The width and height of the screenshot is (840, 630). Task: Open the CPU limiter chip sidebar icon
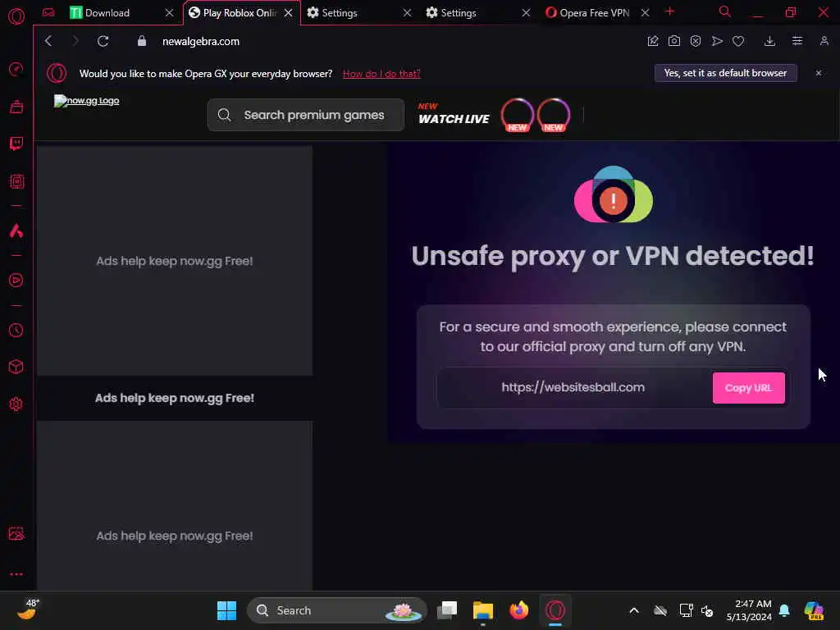click(x=16, y=181)
